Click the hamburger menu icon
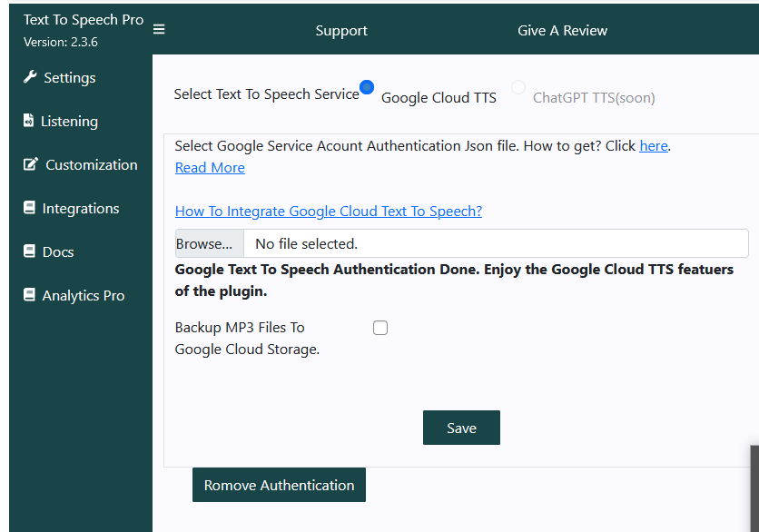 tap(159, 30)
